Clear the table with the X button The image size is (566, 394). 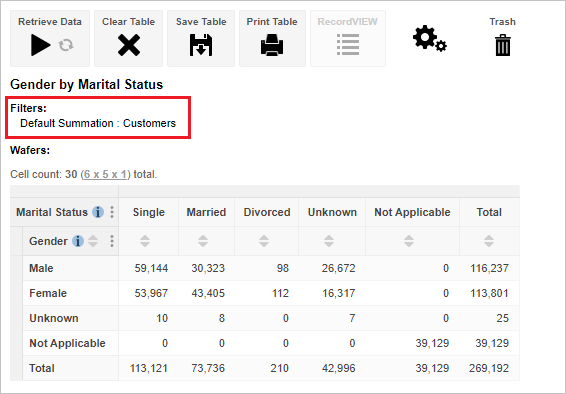129,45
